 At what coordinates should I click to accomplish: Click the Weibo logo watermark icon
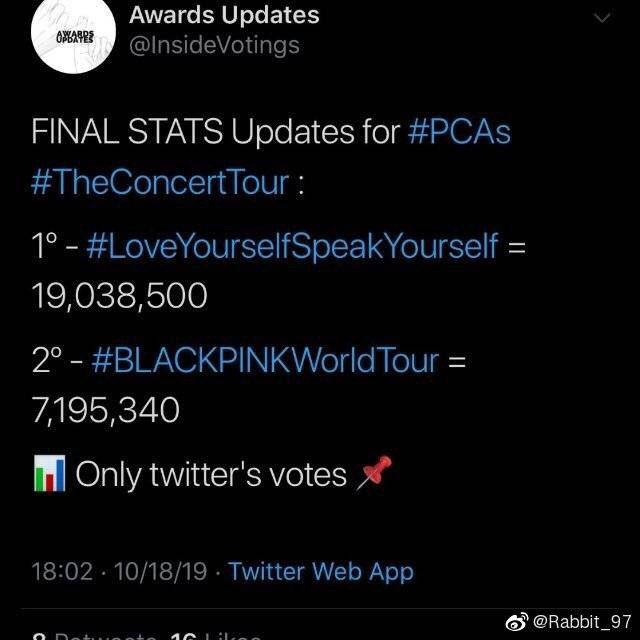click(517, 622)
